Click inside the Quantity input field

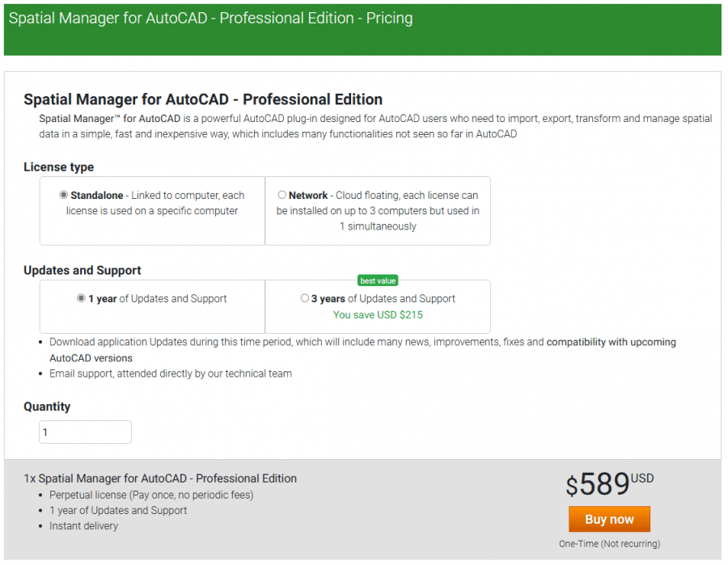[84, 432]
